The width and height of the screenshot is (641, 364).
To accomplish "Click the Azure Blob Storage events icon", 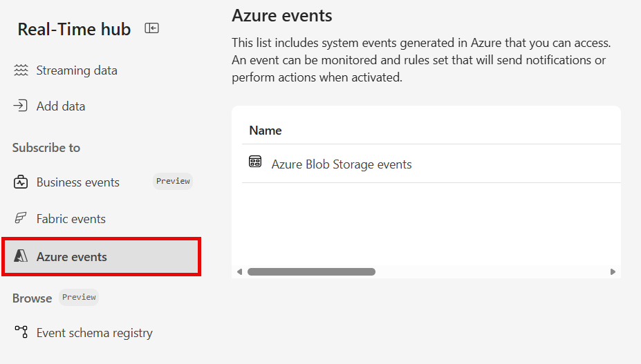I will pyautogui.click(x=255, y=162).
